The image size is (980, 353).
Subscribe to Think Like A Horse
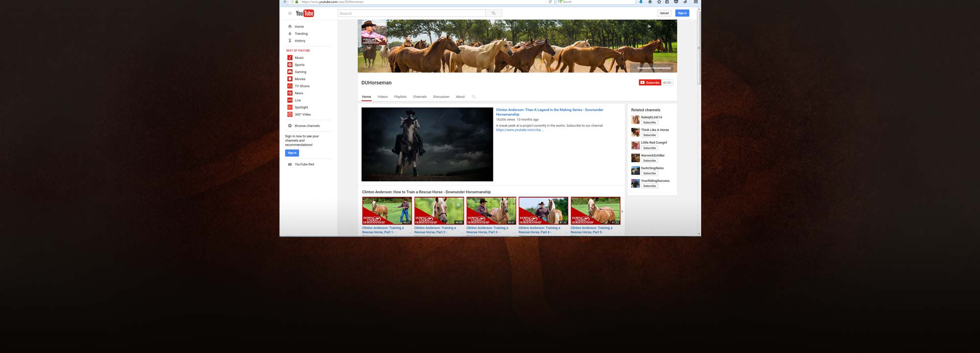[649, 135]
